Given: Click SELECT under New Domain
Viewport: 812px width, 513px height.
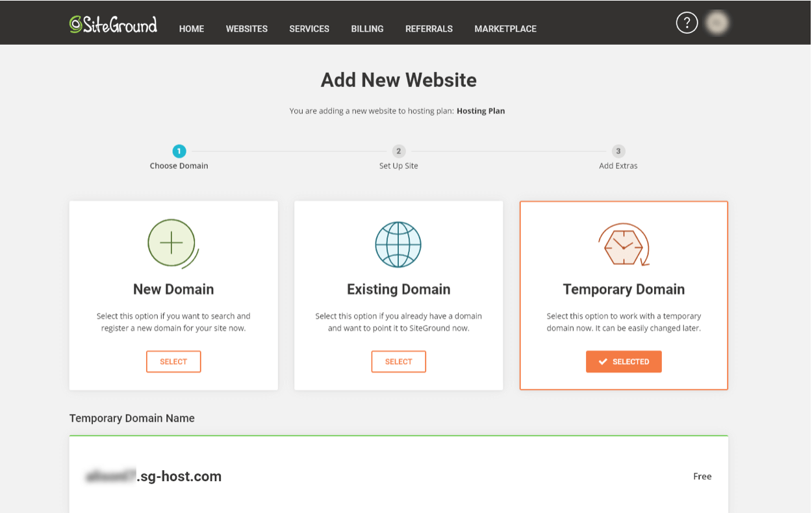Looking at the screenshot, I should coord(173,362).
